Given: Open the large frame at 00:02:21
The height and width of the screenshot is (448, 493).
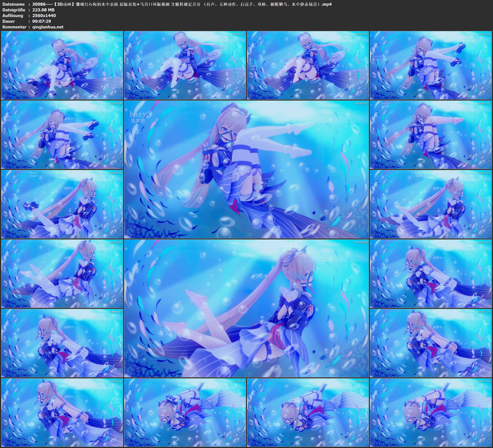Looking at the screenshot, I should coord(246,169).
